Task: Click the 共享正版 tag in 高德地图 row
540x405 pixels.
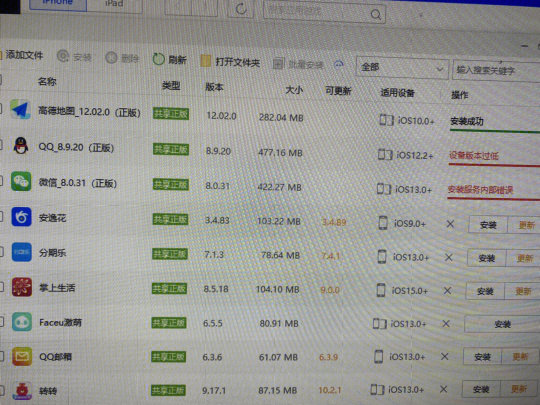Action: [171, 114]
